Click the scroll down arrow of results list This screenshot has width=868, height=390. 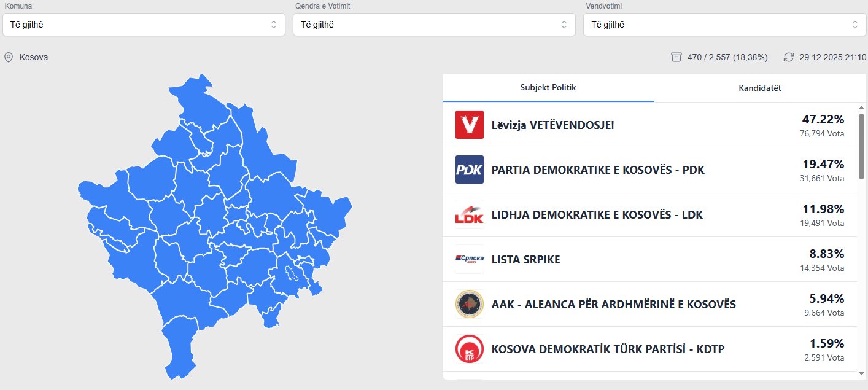(x=861, y=373)
